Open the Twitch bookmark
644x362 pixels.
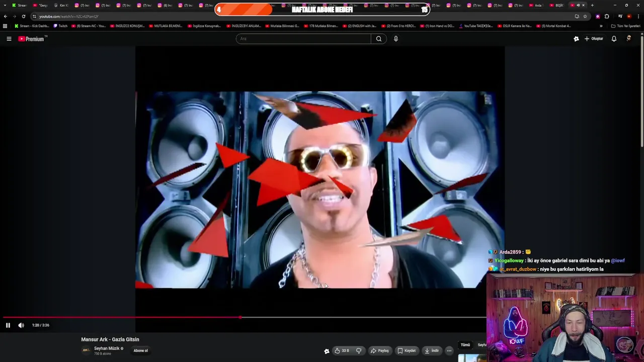60,26
